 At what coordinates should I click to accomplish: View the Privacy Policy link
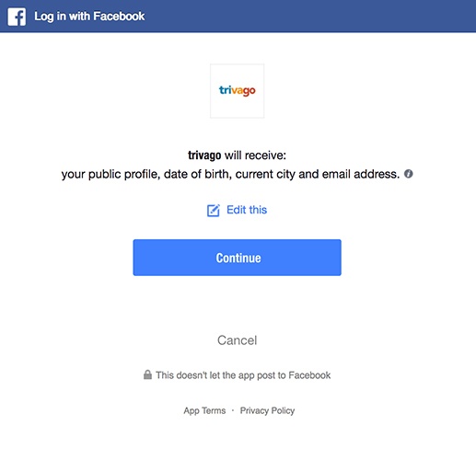(x=267, y=410)
